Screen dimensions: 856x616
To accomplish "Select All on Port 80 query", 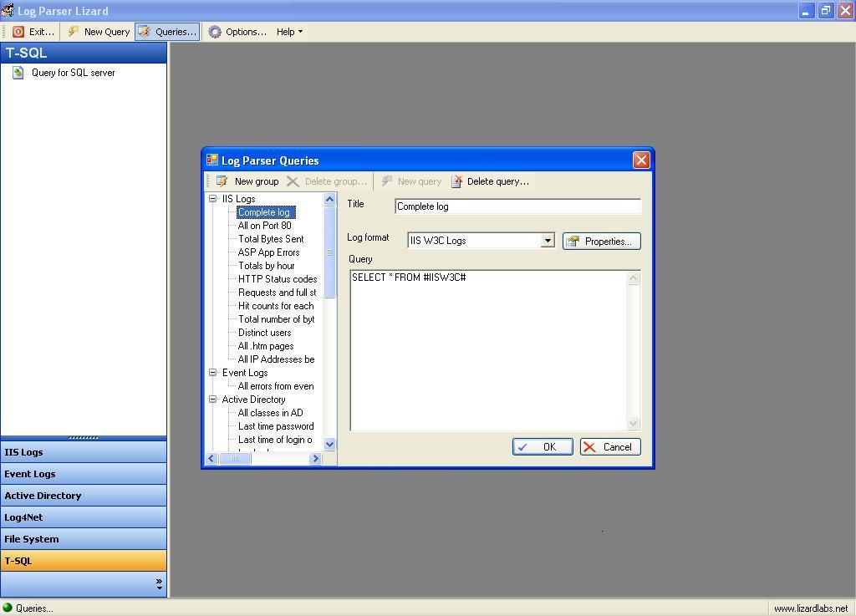I will point(264,226).
